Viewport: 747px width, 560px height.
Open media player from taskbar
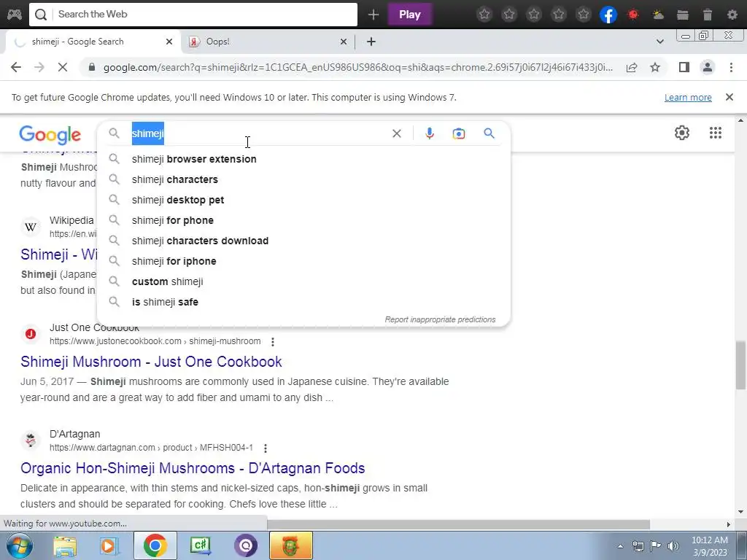coord(109,545)
